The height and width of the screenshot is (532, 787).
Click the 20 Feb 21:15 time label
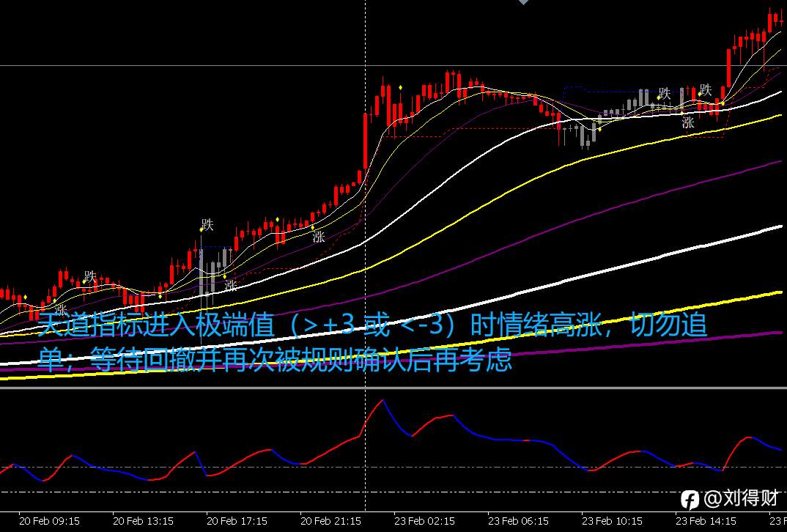[330, 521]
